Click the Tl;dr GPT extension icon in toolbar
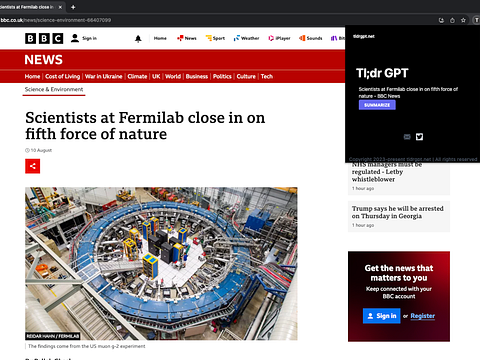The width and height of the screenshot is (480, 360). tap(476, 20)
